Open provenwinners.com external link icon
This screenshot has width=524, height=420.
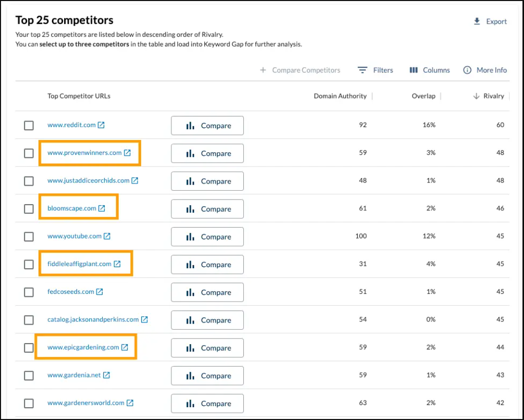[x=127, y=153]
